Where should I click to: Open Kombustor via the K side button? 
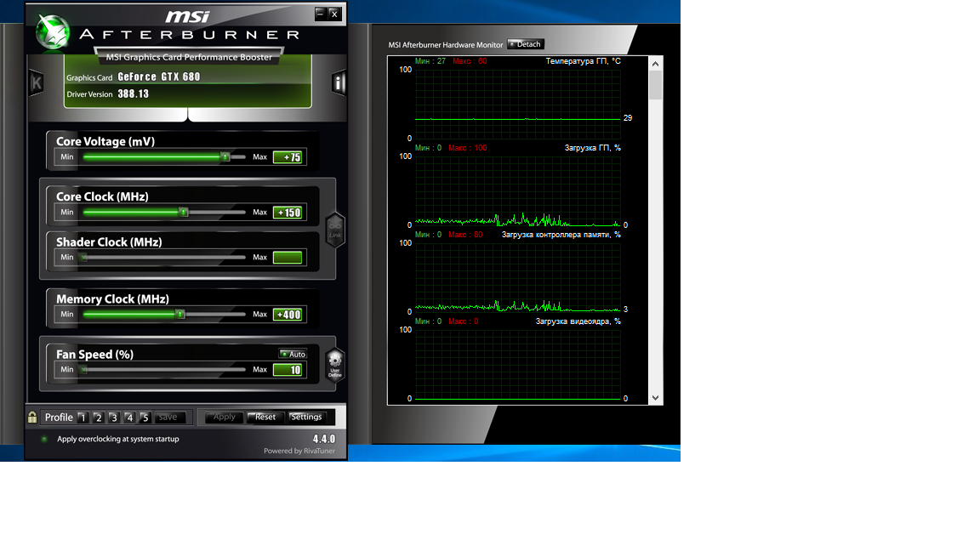(x=37, y=82)
